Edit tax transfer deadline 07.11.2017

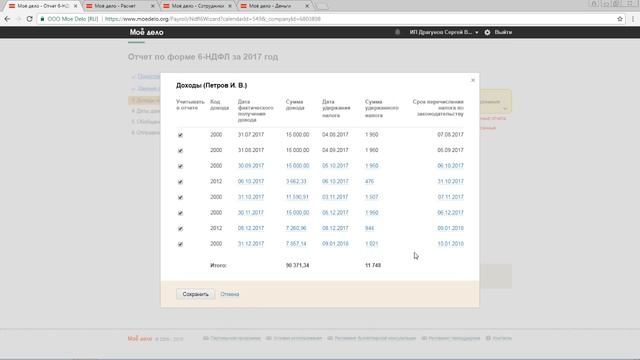tap(451, 197)
